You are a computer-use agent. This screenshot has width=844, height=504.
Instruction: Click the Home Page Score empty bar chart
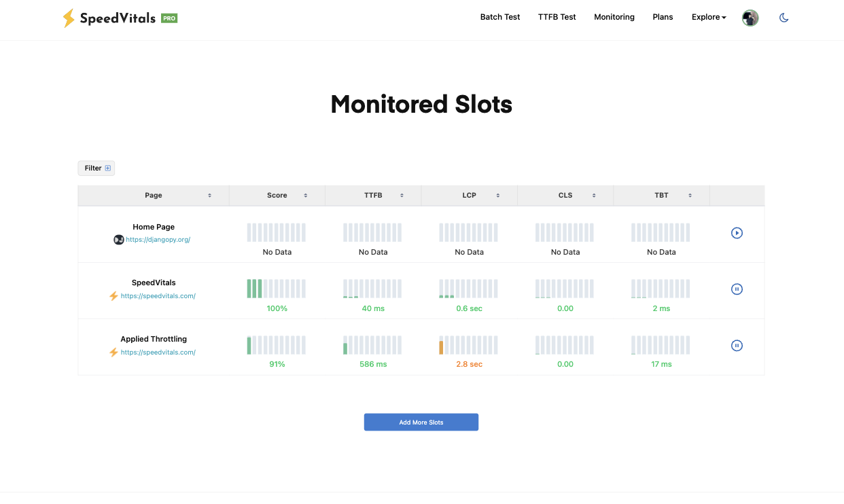coord(277,233)
